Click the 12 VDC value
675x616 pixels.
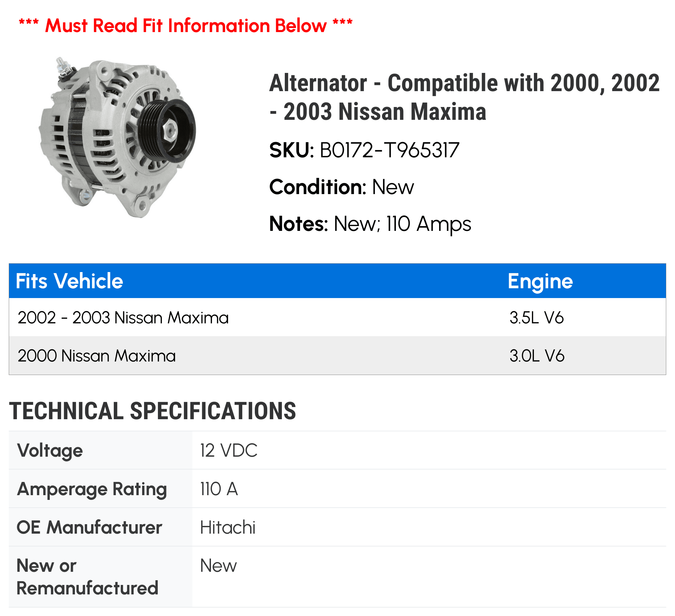[228, 451]
